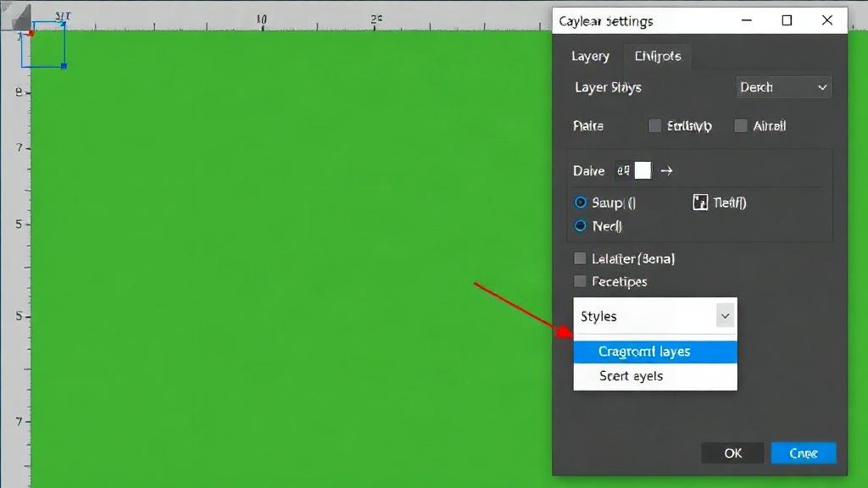Viewport: 868px width, 488px height.
Task: Open the Chfijrots tab
Action: click(658, 57)
